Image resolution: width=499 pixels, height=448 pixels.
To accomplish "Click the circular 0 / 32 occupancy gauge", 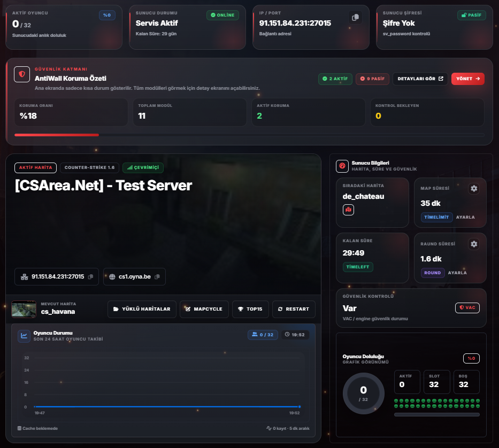I will pos(364,393).
